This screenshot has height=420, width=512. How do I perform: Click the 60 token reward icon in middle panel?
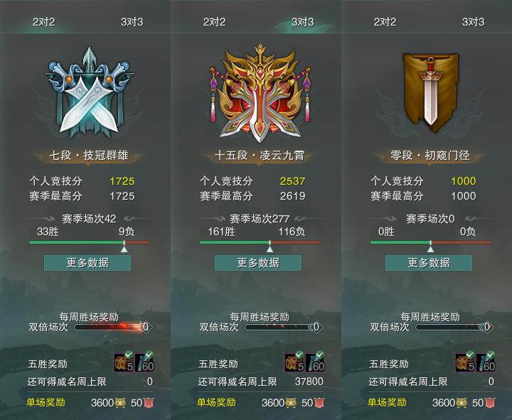315,362
